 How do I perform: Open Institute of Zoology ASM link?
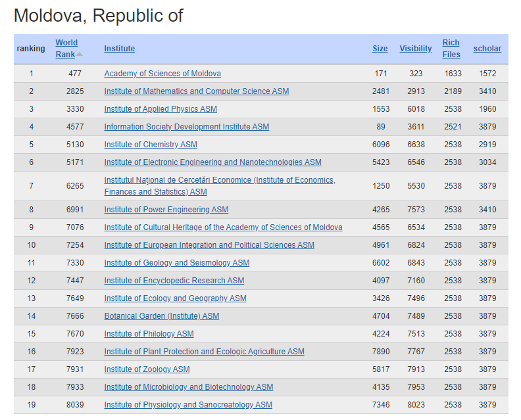(147, 369)
